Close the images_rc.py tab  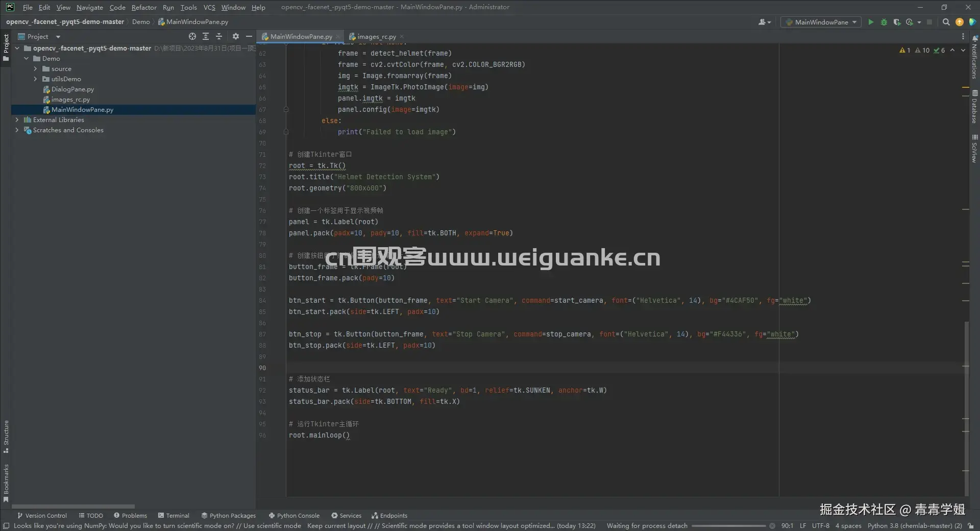402,36
